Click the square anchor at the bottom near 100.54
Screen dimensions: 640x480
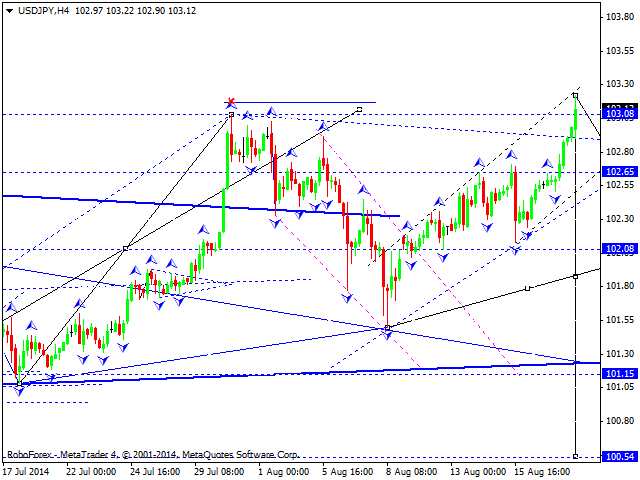(x=575, y=456)
